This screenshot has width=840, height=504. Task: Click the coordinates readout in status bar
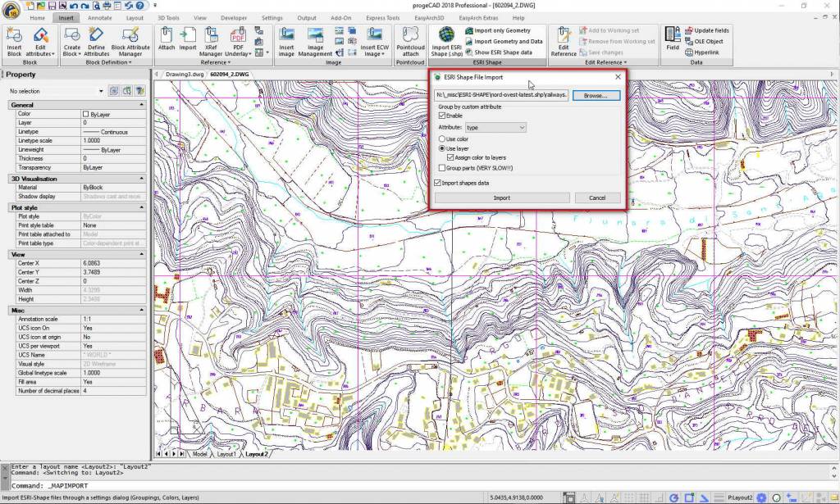516,497
